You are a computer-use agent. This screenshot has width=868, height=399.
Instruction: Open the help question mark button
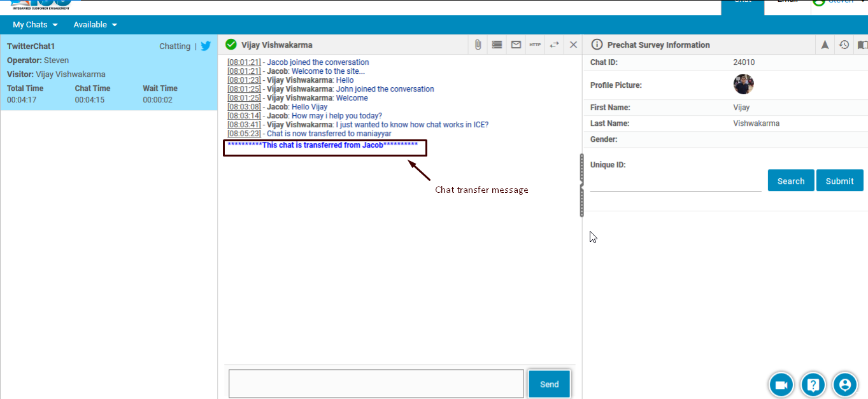pyautogui.click(x=813, y=384)
